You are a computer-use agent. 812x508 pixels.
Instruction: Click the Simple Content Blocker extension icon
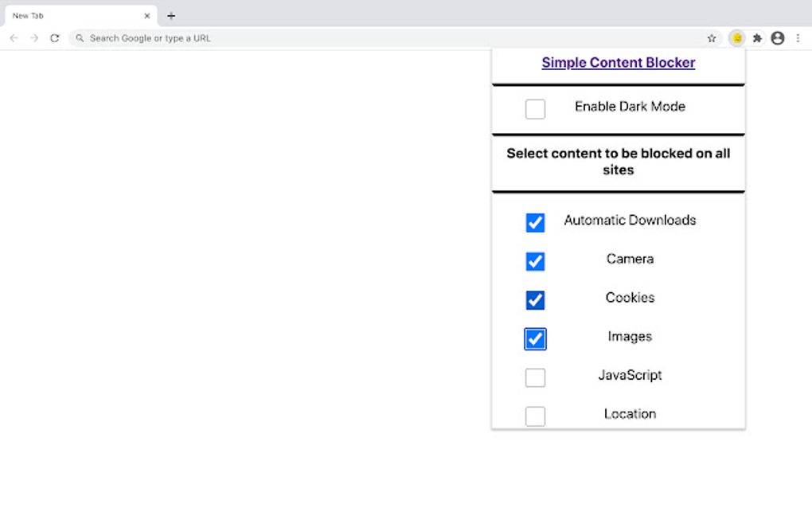[x=736, y=37]
